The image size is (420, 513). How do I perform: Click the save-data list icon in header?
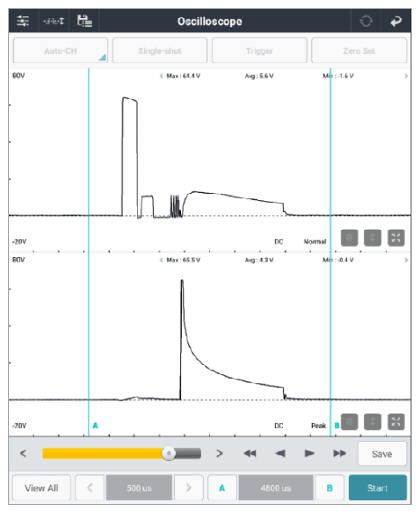click(x=85, y=22)
